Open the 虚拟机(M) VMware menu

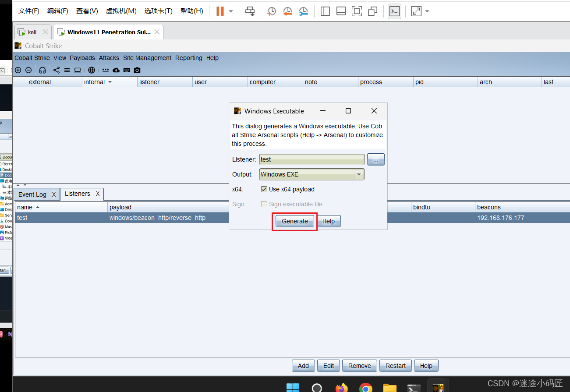[121, 11]
